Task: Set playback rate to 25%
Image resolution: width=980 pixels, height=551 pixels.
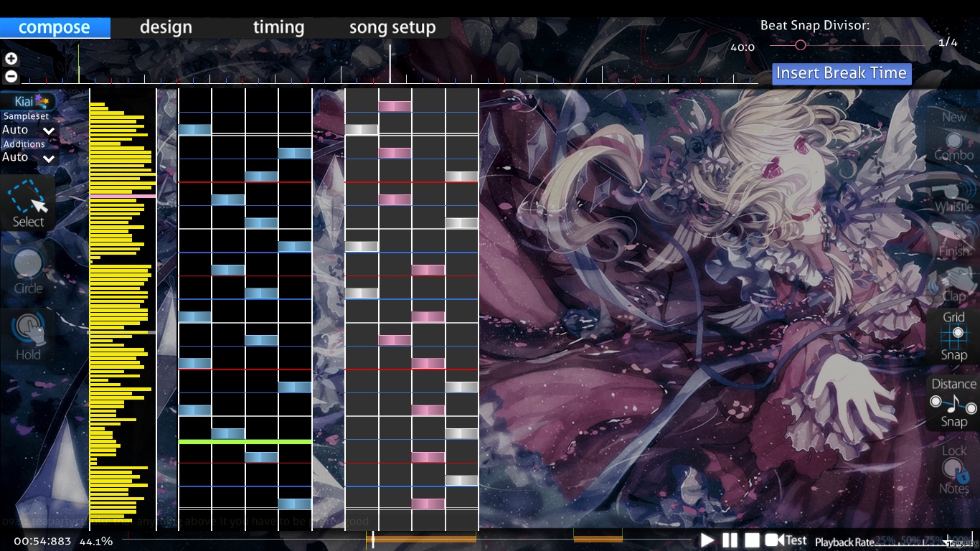Action: pos(886,540)
